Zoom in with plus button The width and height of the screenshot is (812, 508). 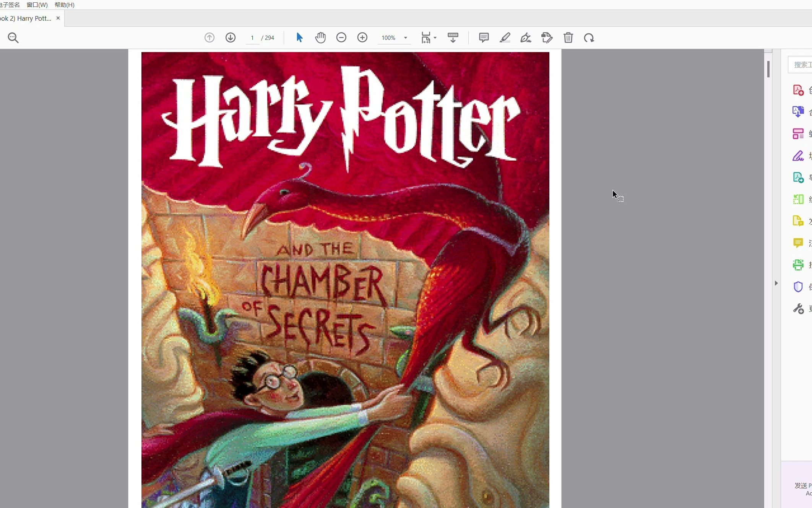(x=362, y=37)
